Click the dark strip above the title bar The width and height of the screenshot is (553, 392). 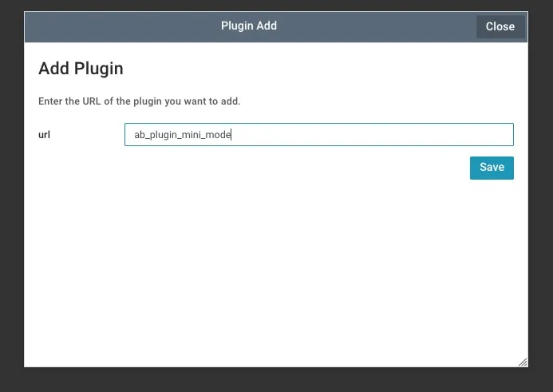tap(276, 6)
